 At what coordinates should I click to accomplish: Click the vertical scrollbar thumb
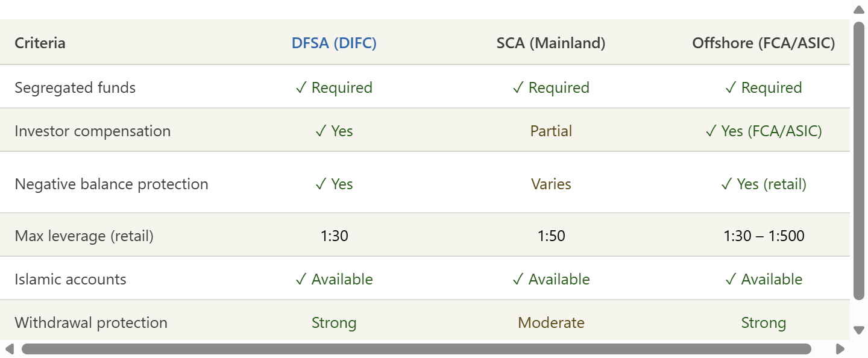click(x=859, y=160)
